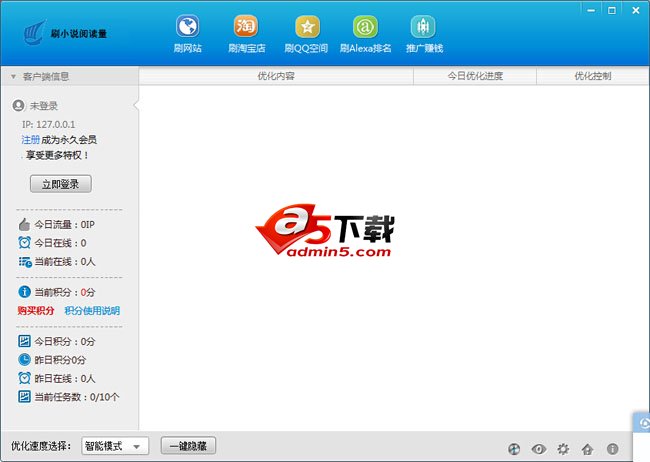650x462 pixels.
Task: Click the 未登录 user avatar icon
Action: pos(18,106)
